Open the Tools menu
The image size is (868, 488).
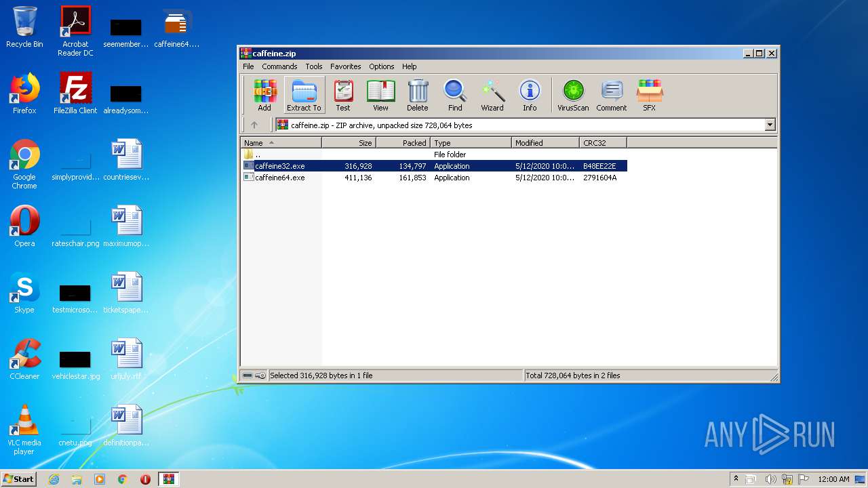click(314, 66)
